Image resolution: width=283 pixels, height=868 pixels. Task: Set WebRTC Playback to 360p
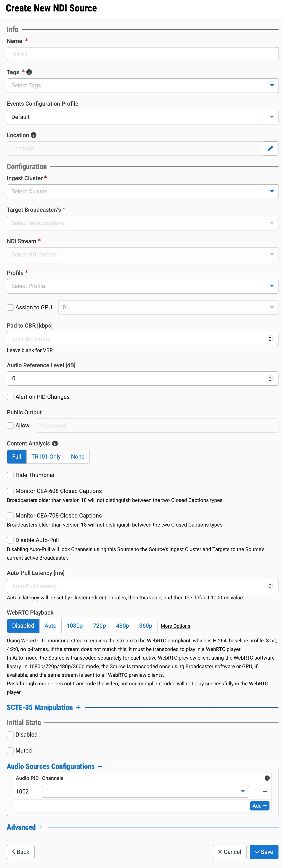pos(146,626)
